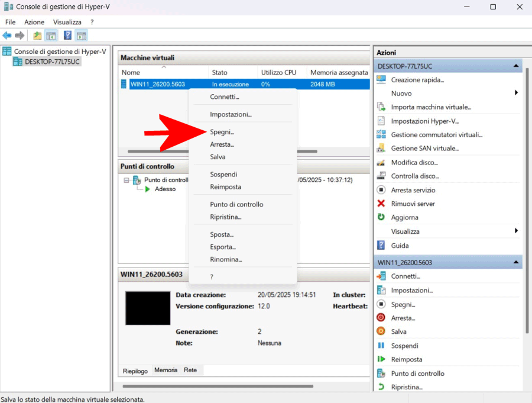The height and width of the screenshot is (403, 532).
Task: Click green Reimposta icon in actions pane
Action: [381, 359]
